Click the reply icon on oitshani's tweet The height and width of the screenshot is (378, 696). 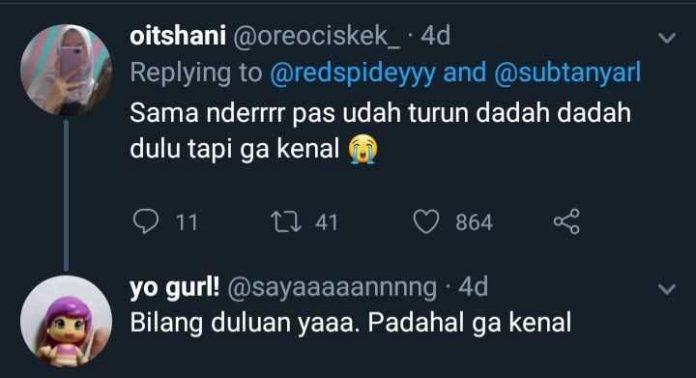pos(146,221)
